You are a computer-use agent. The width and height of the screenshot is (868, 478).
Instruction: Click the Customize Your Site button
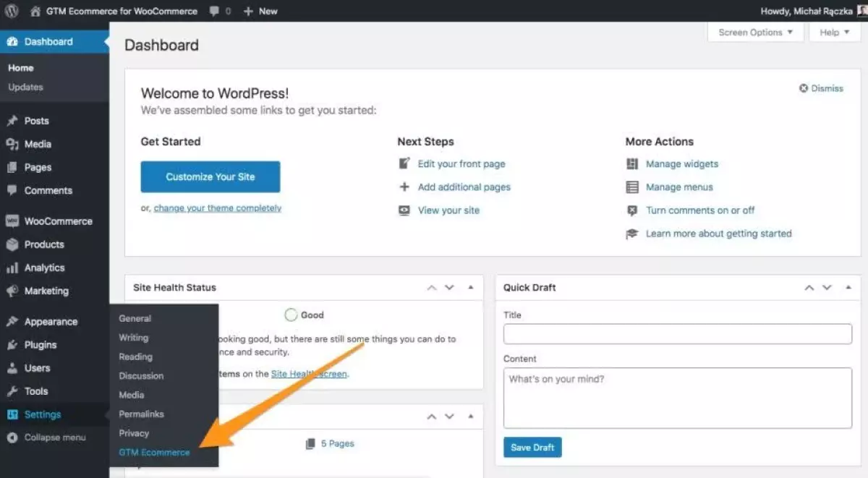(210, 176)
